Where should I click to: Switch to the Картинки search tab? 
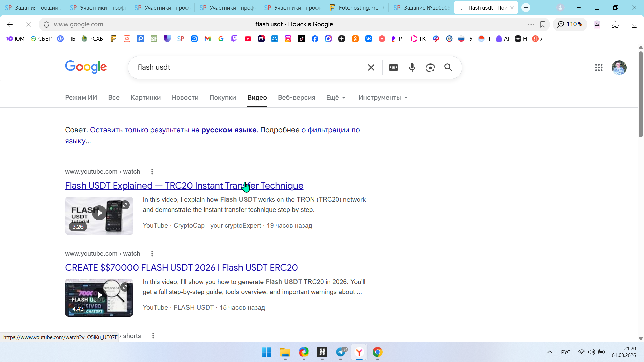coord(146,98)
